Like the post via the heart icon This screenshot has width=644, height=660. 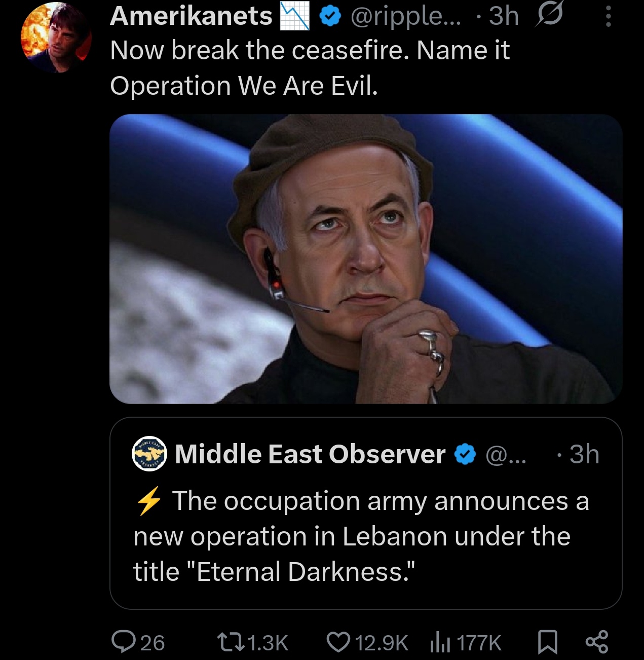pyautogui.click(x=338, y=642)
